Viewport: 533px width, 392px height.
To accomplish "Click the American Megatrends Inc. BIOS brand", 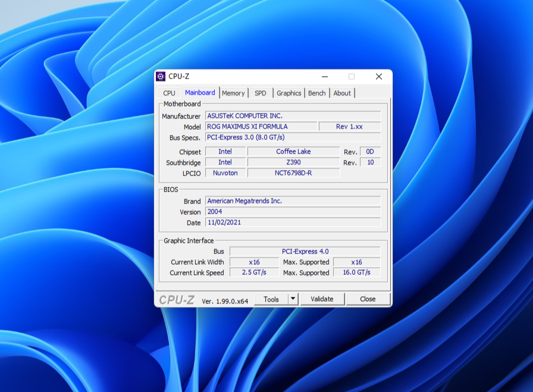I will tap(293, 201).
